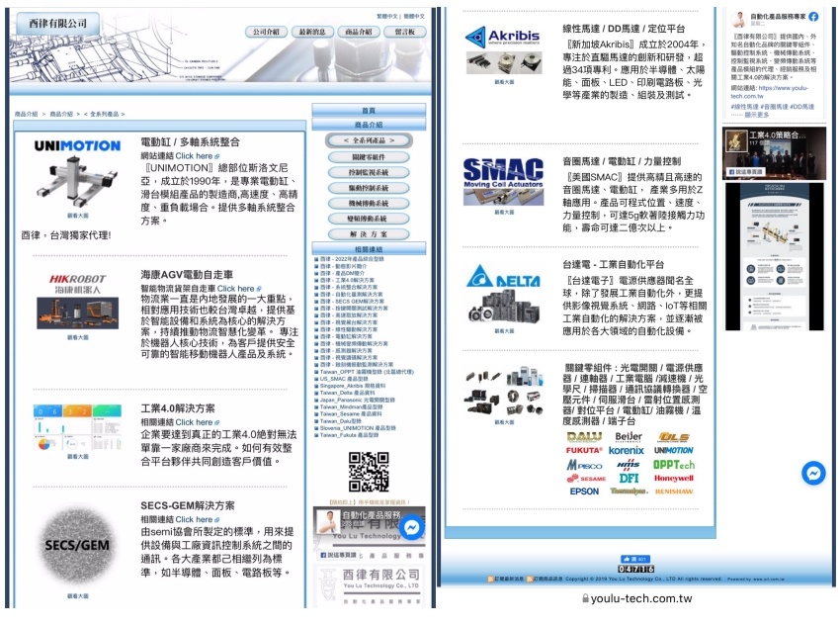The height and width of the screenshot is (627, 840).
Task: Click the RSS icon for 訂閱商品訊息
Action: (530, 579)
